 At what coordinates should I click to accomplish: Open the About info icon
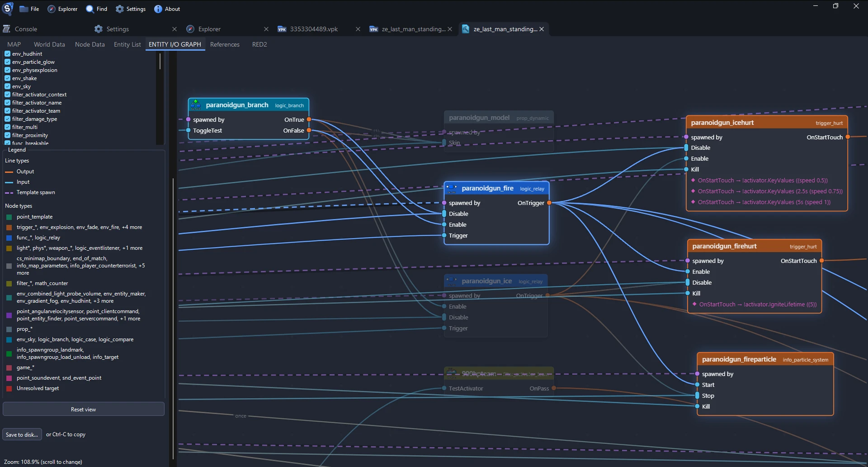coord(158,9)
